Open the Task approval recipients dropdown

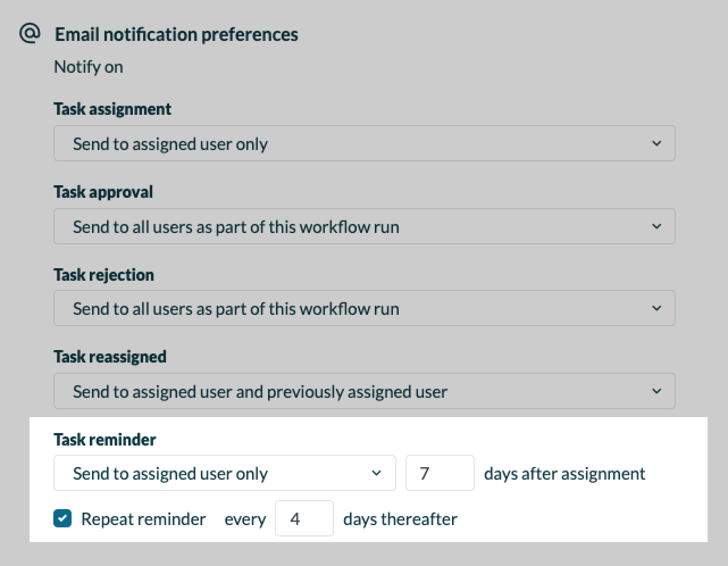[363, 226]
